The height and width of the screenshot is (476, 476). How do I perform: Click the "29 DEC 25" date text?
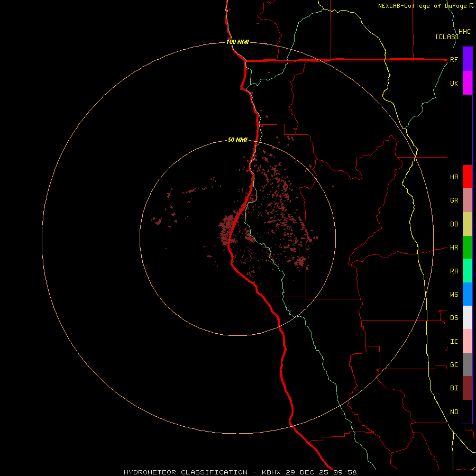coord(307,472)
